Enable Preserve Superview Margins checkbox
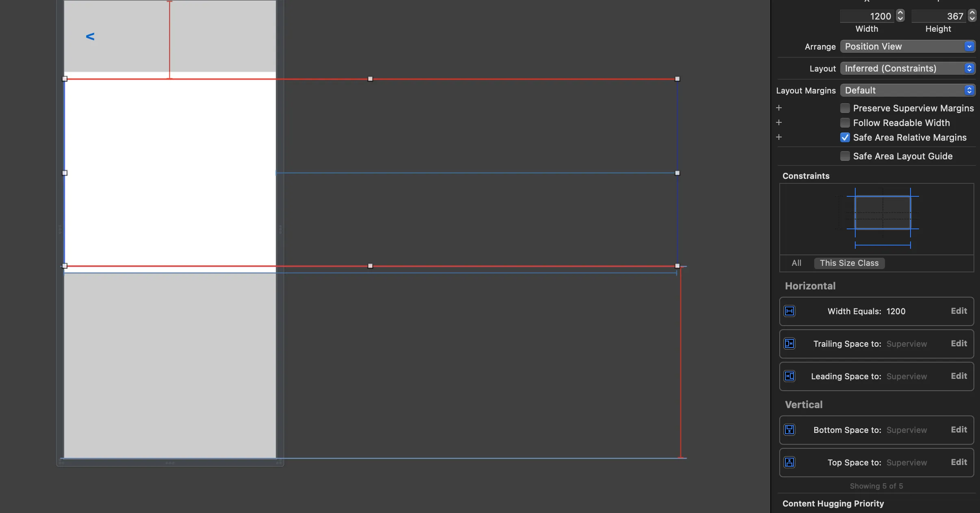 point(845,108)
